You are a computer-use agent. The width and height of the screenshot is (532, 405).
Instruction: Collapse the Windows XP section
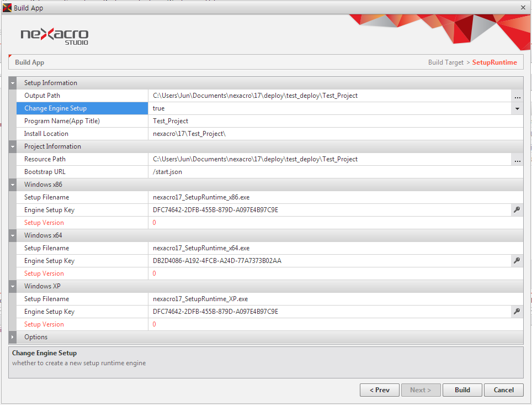coord(13,287)
